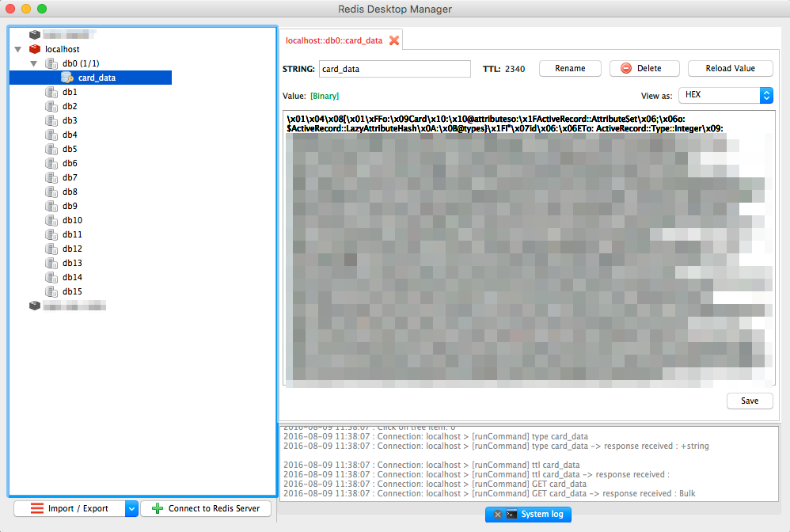The image size is (790, 532).
Task: Select db1 in the tree
Action: (70, 92)
